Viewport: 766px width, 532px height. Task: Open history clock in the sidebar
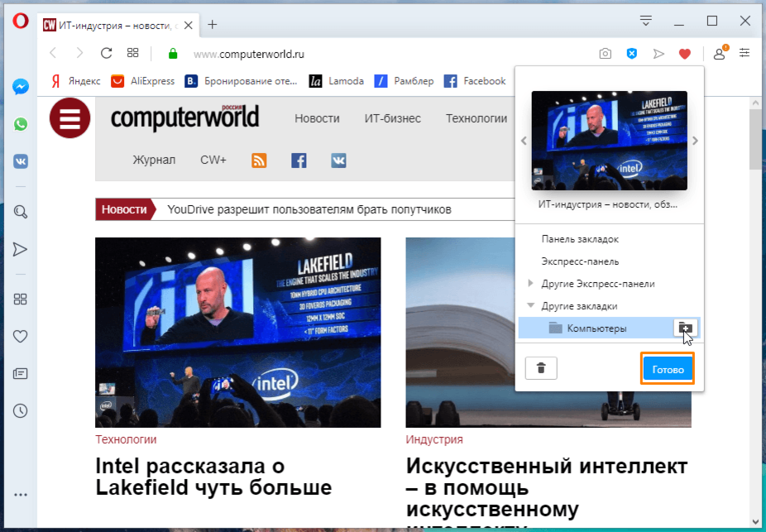(x=20, y=411)
